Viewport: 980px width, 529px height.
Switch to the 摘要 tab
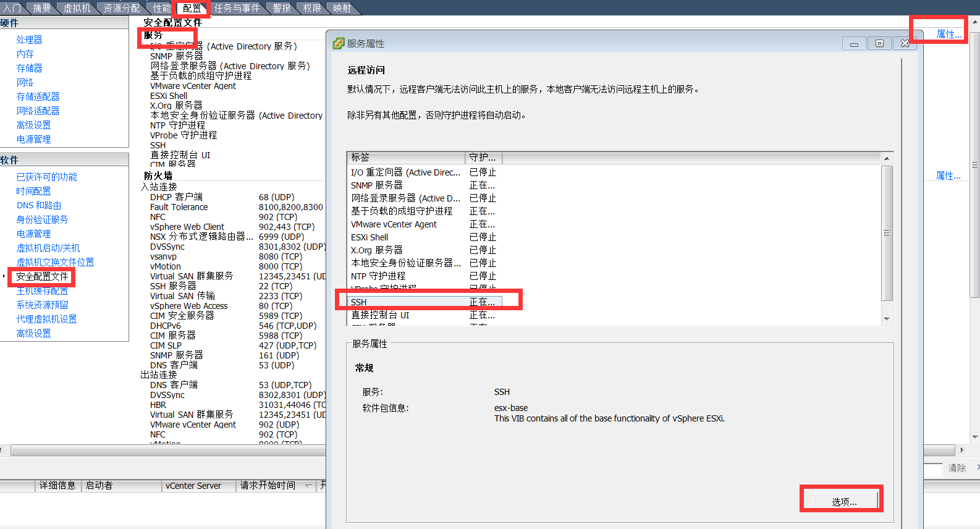[42, 8]
